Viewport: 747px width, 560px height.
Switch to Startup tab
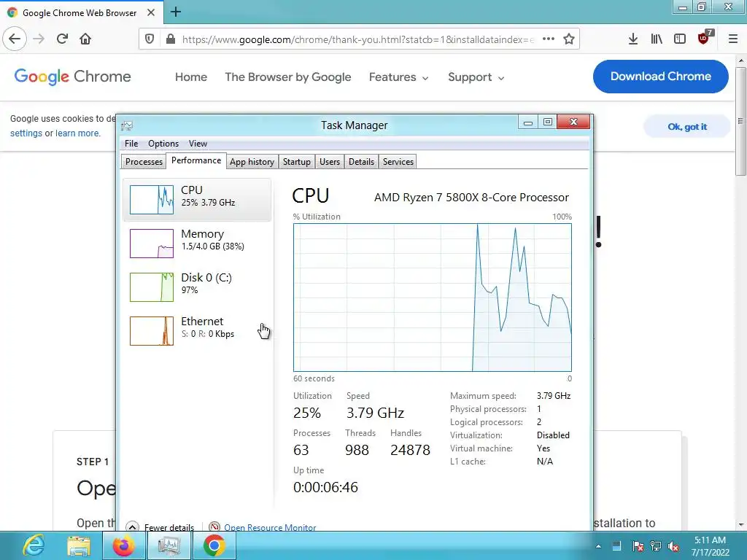[296, 162]
